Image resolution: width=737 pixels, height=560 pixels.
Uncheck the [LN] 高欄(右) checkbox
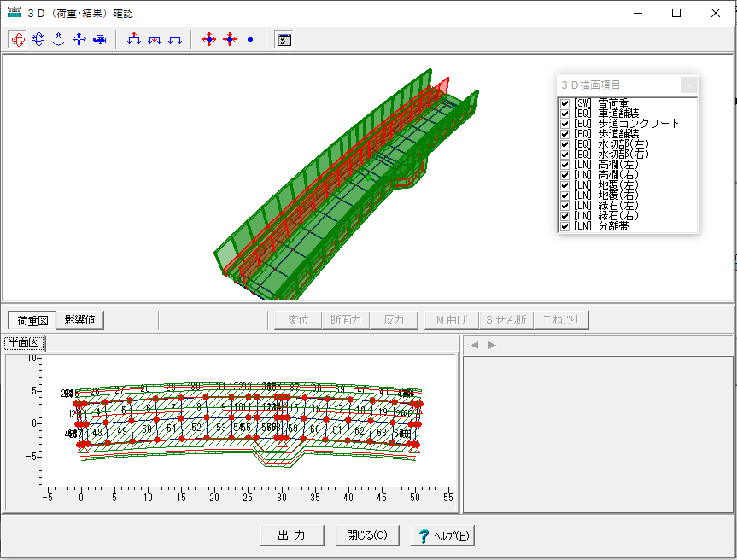565,175
